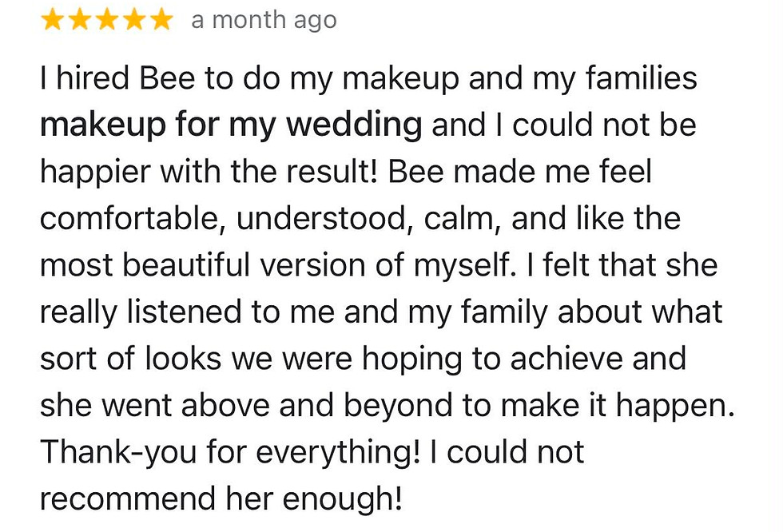Click the words 'really listened' in review
Viewport: 783px width, 532px height.
[x=141, y=312]
